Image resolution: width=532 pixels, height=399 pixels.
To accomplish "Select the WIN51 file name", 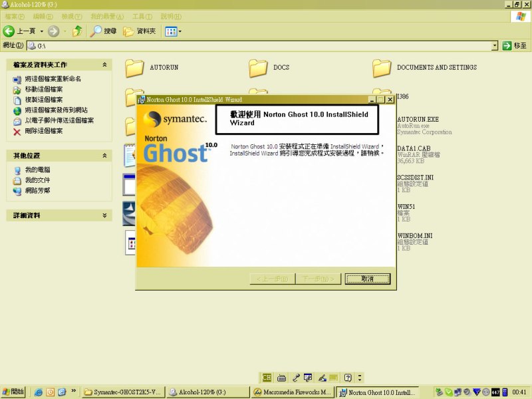I will click(x=406, y=206).
